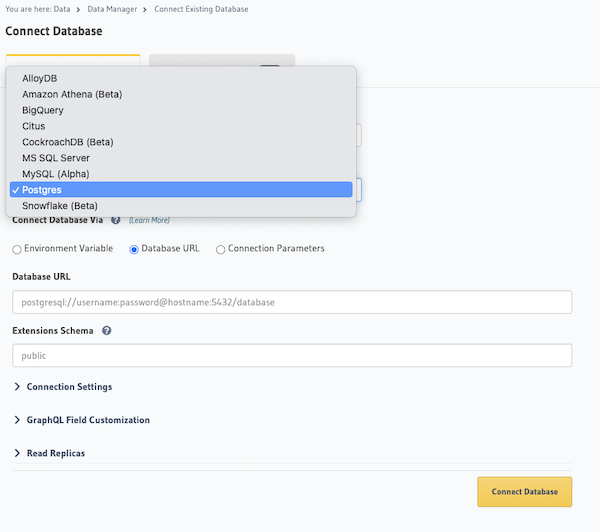Go to Data Manager breadcrumb link
The height and width of the screenshot is (532, 600).
(x=112, y=9)
